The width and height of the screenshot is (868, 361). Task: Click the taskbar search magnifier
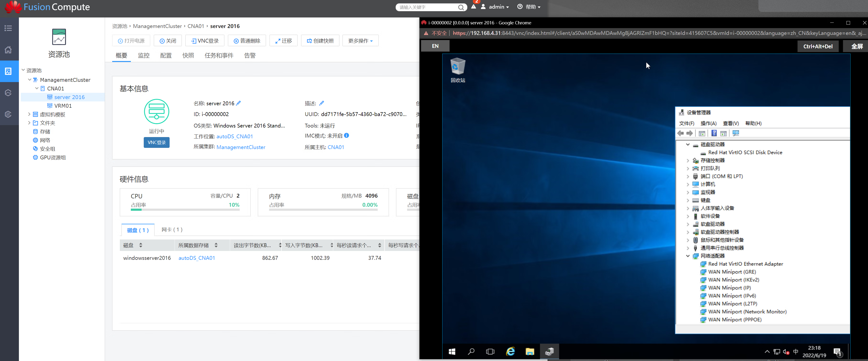[471, 352]
